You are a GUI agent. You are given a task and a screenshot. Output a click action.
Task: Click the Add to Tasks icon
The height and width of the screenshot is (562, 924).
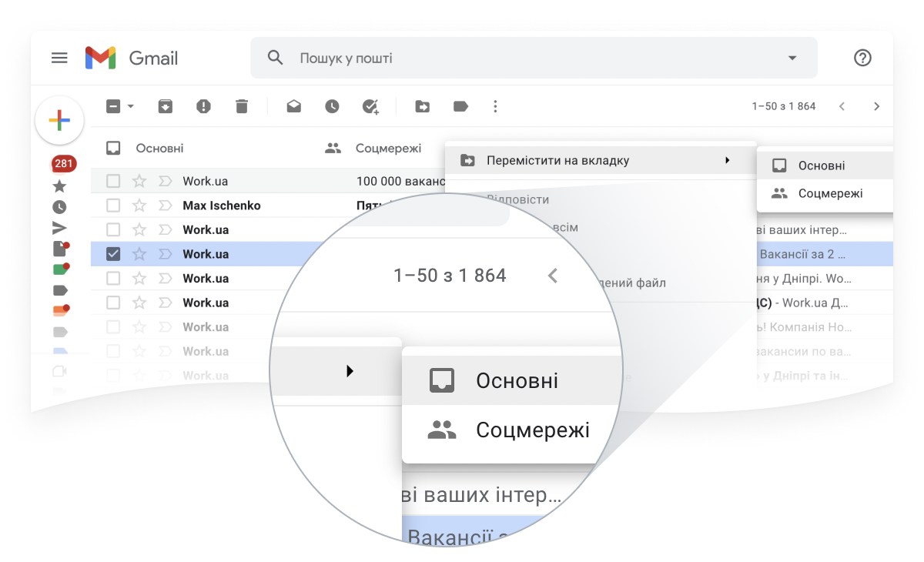tap(371, 107)
